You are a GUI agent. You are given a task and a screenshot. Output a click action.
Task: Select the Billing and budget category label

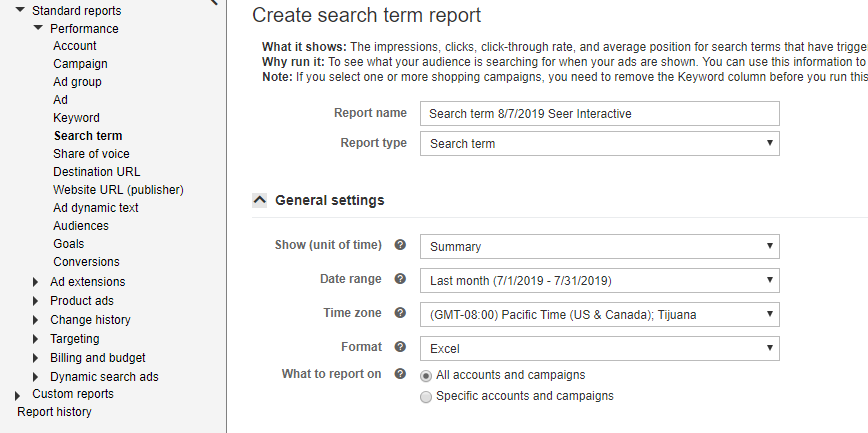[x=98, y=358]
